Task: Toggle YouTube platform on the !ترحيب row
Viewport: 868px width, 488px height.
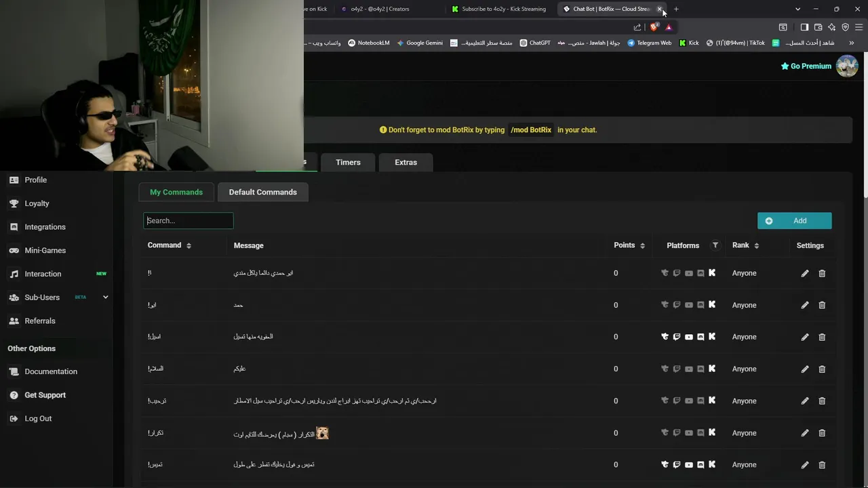Action: pos(689,401)
